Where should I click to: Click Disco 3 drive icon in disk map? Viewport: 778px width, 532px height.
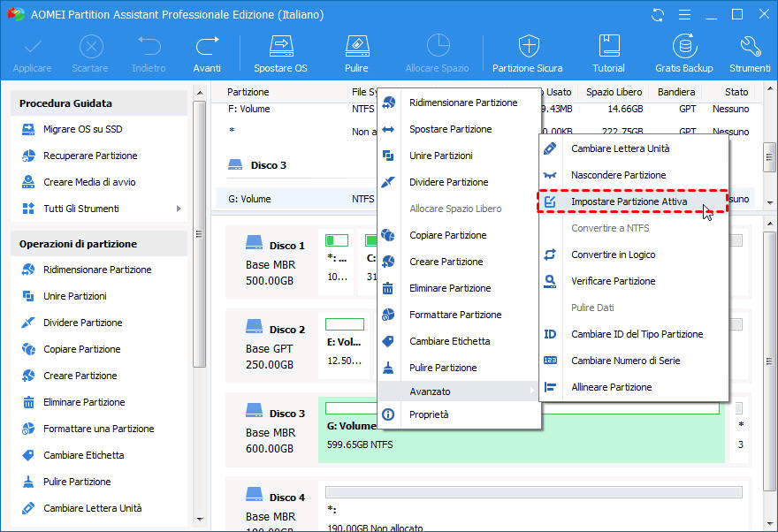pos(254,410)
